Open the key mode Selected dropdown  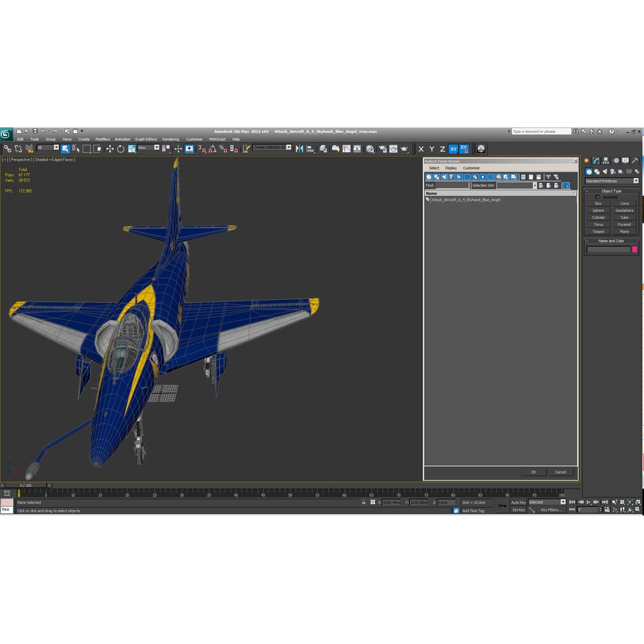click(x=547, y=502)
